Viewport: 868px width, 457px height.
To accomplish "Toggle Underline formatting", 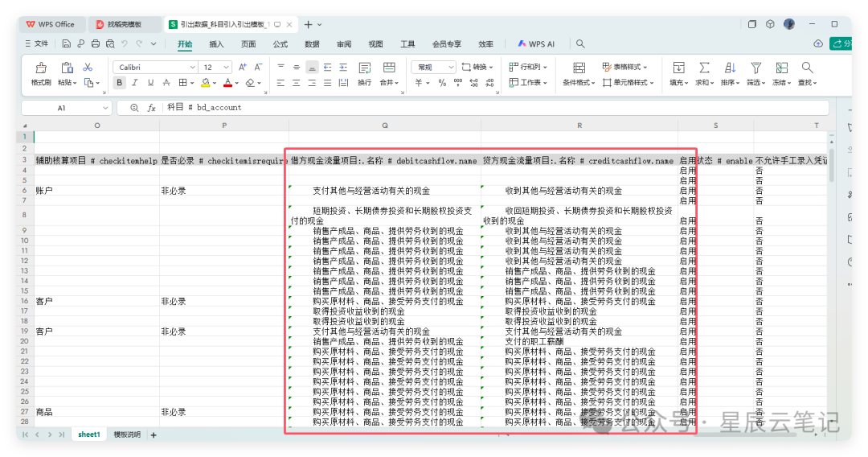I will click(x=150, y=83).
